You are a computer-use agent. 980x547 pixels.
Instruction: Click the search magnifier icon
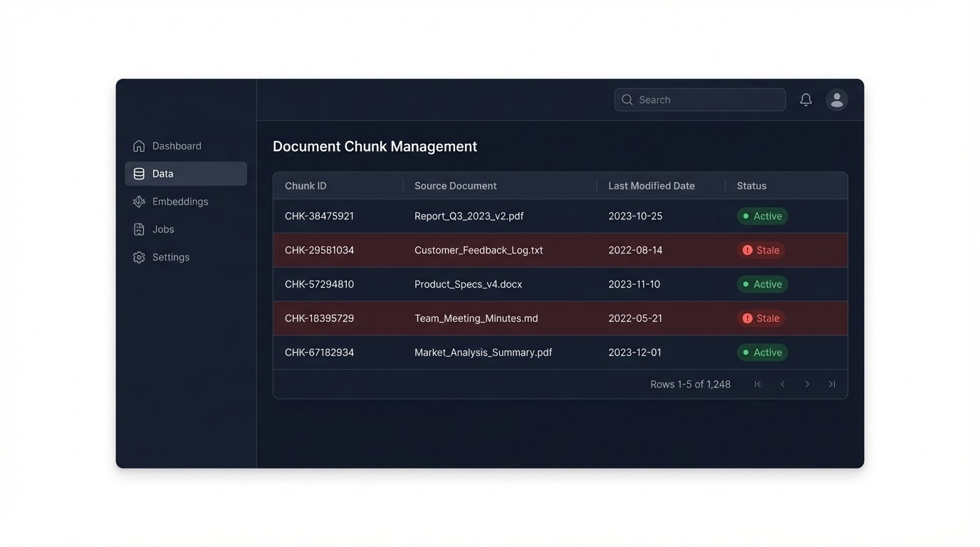(627, 100)
